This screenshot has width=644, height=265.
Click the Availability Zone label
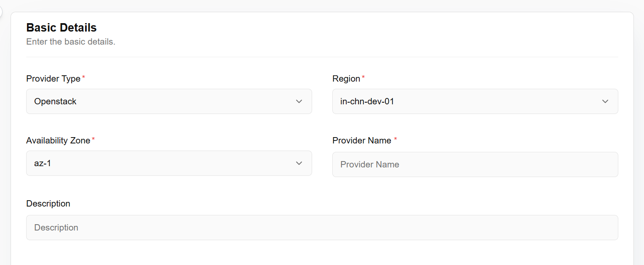pos(58,140)
